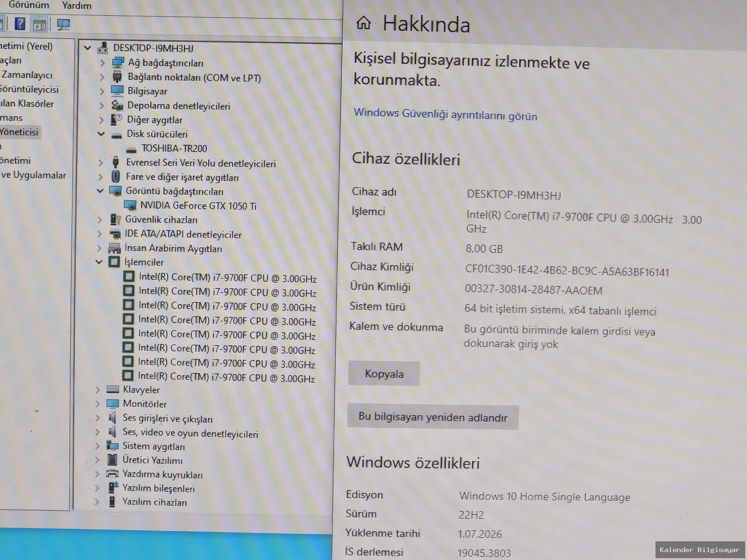Screen dimensions: 747x560
Task: Click the Bilgisayar monitor icon
Action: click(x=117, y=91)
